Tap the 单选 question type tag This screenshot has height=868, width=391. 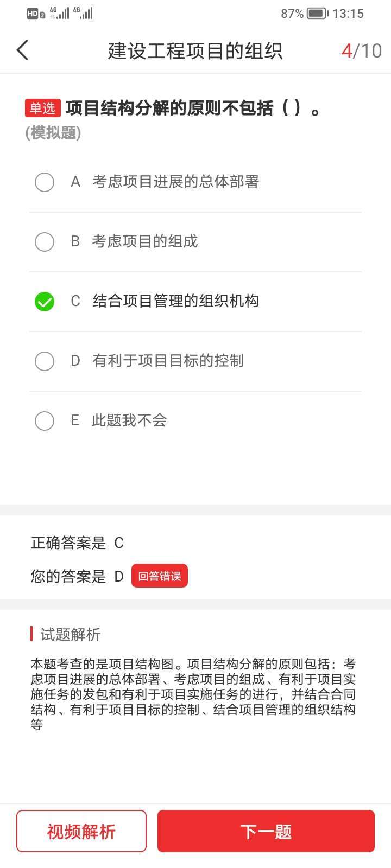[x=42, y=108]
